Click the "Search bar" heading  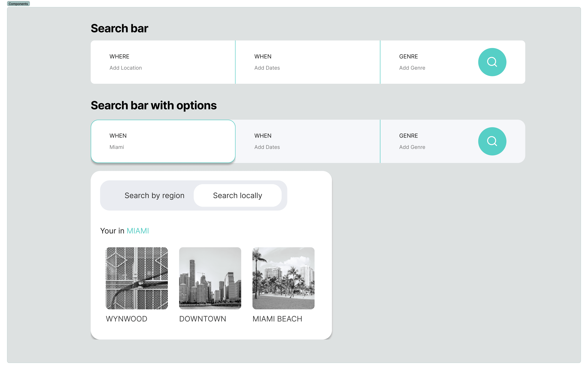pos(119,28)
